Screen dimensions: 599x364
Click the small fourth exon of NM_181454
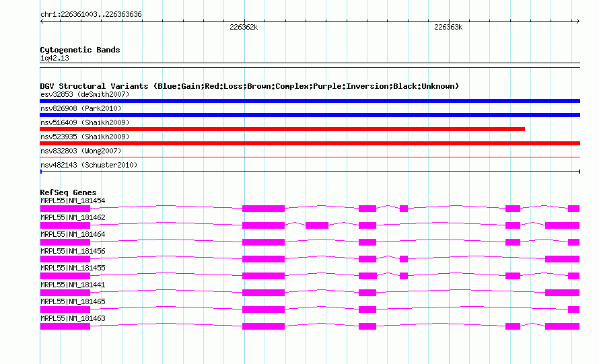[x=404, y=209]
